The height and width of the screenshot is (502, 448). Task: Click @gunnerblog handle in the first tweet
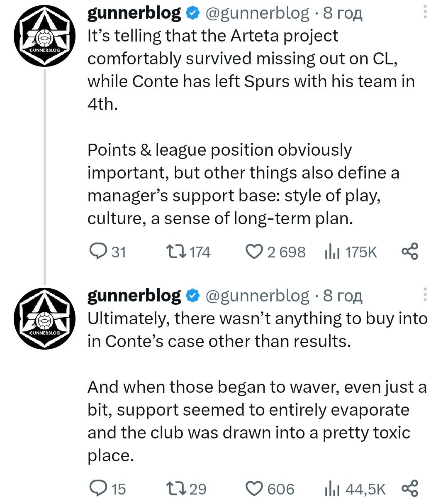(257, 13)
